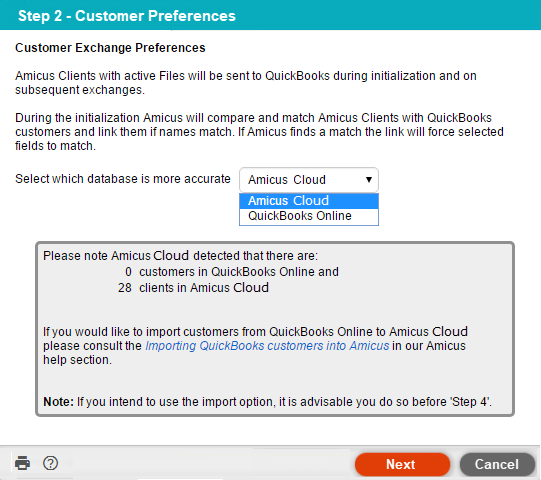The width and height of the screenshot is (541, 480).
Task: Click the printer icon in footer
Action: (22, 463)
